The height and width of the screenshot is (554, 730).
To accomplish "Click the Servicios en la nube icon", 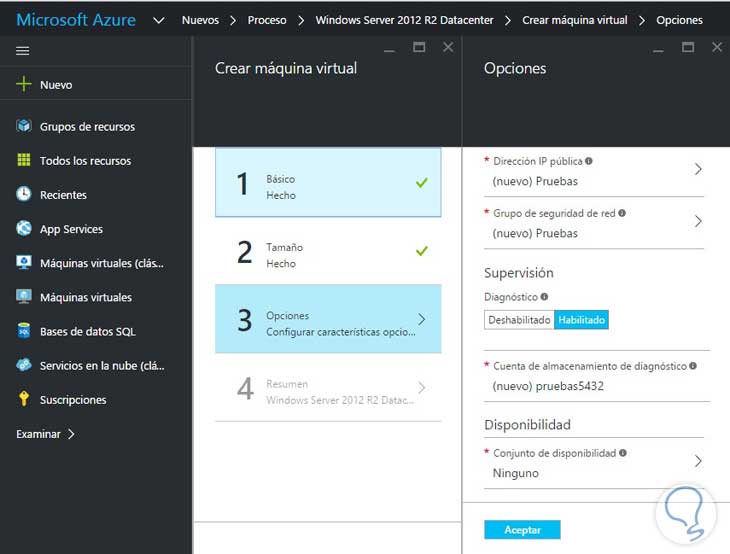I will click(x=24, y=365).
